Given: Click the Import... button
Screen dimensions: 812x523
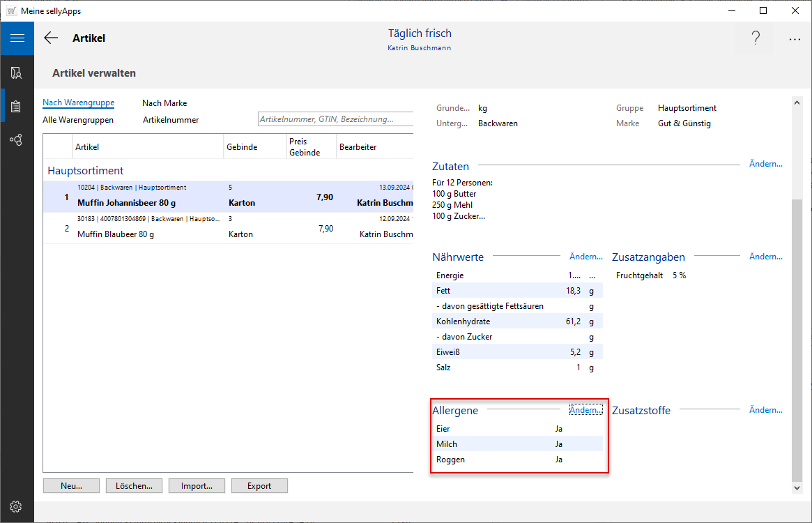Looking at the screenshot, I should 197,486.
